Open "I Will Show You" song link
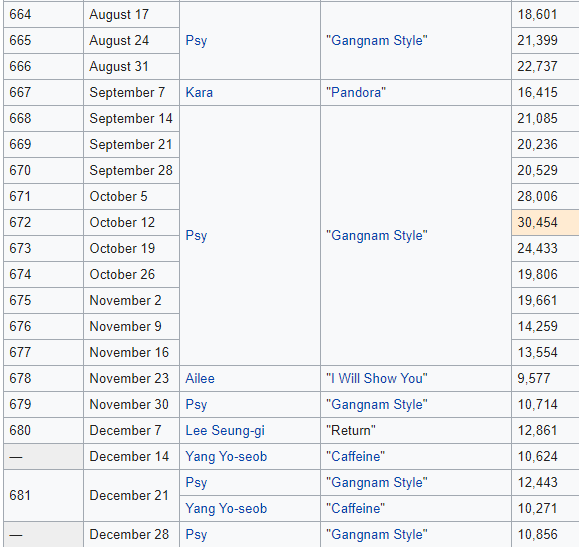Viewport: 579px width, 547px height. coord(377,378)
